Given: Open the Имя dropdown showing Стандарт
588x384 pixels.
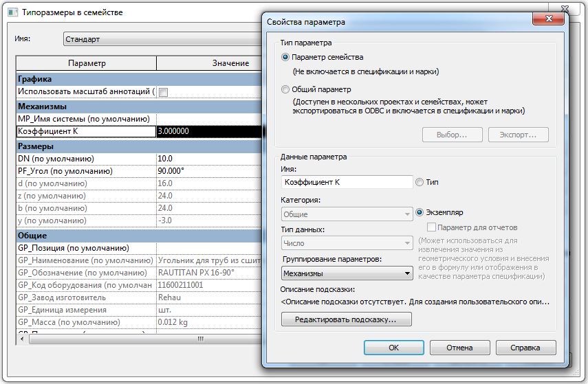Looking at the screenshot, I should click(163, 39).
